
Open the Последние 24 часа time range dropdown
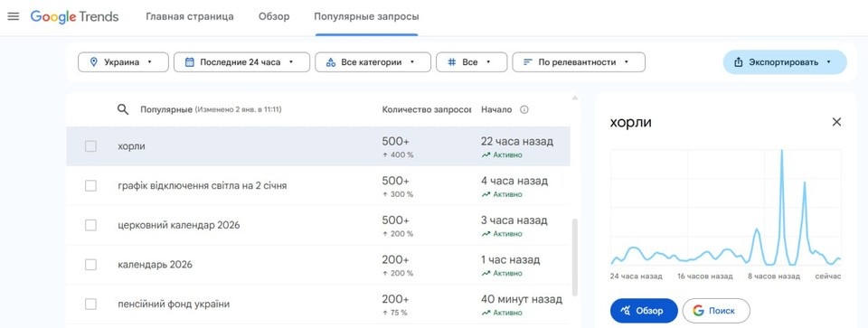coord(241,62)
